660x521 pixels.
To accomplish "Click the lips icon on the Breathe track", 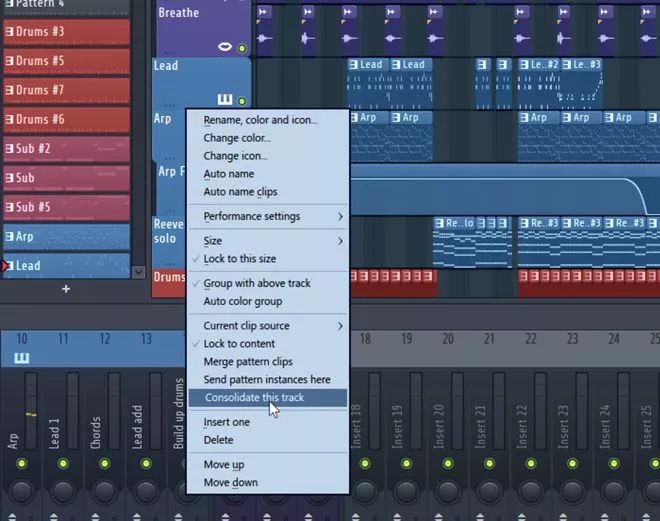I will coord(225,47).
